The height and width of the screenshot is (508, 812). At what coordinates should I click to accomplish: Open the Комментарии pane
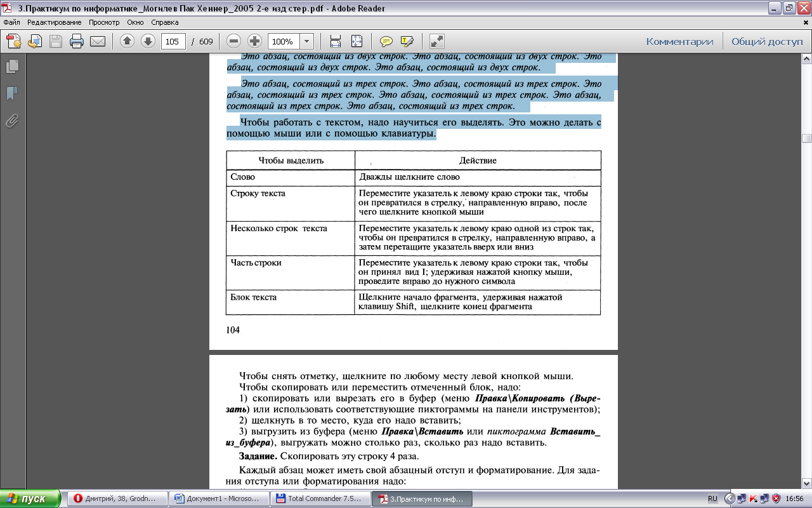[x=679, y=41]
